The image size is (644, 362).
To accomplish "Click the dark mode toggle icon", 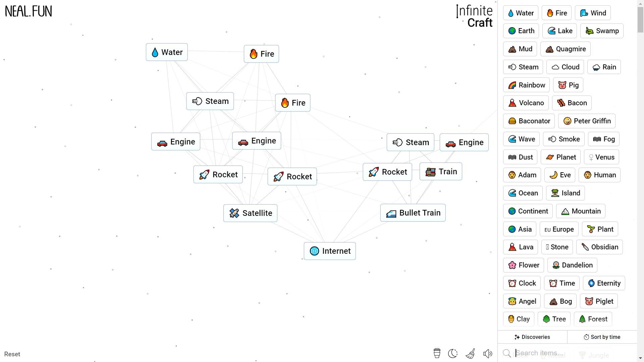I will tap(453, 354).
